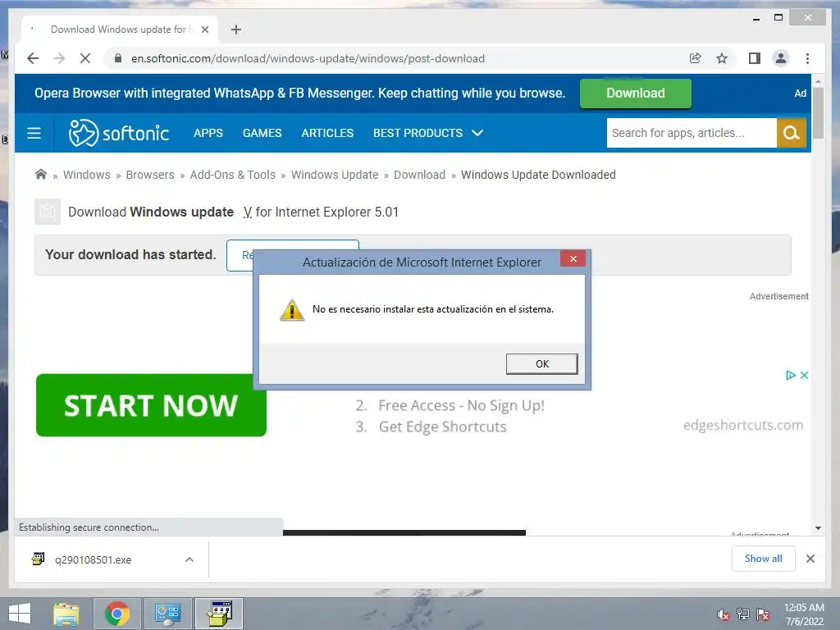Click the Windows breadcrumb link
This screenshot has height=630, width=840.
87,175
